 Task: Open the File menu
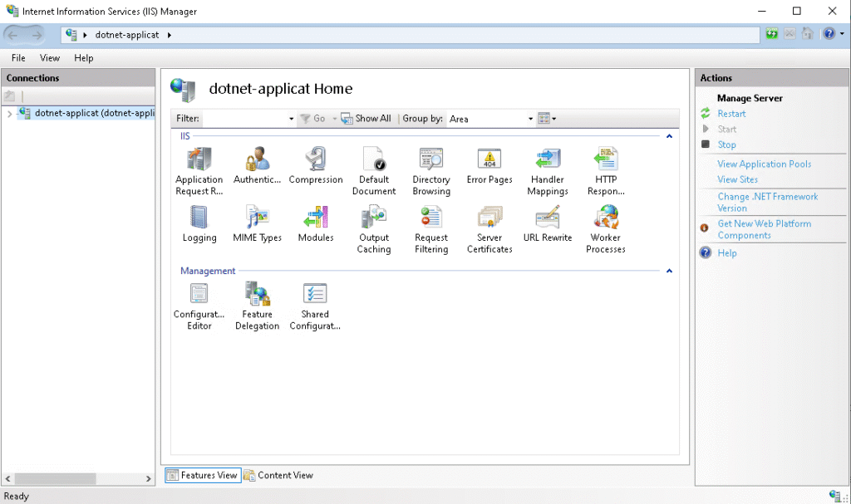click(18, 58)
